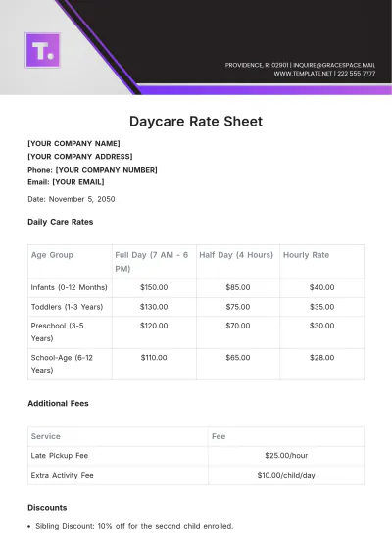Click the '$150.00' infants full day cell

(x=154, y=287)
